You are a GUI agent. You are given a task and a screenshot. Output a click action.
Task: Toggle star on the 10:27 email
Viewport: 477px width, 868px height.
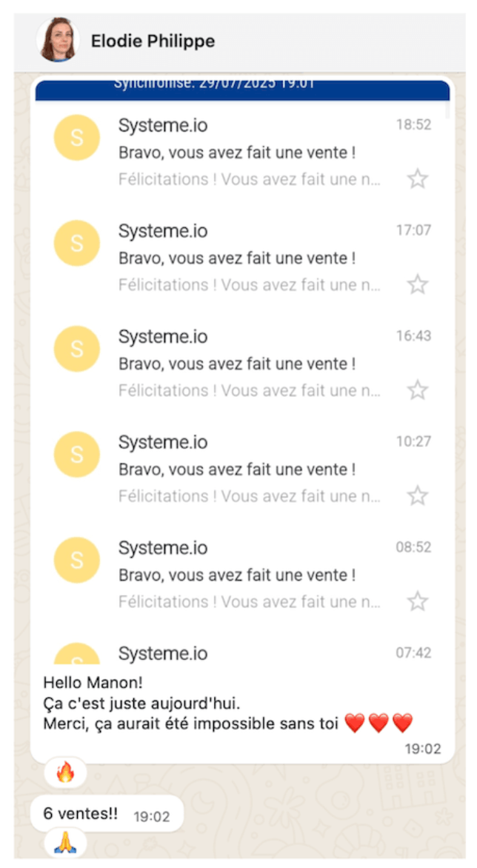[x=418, y=495]
